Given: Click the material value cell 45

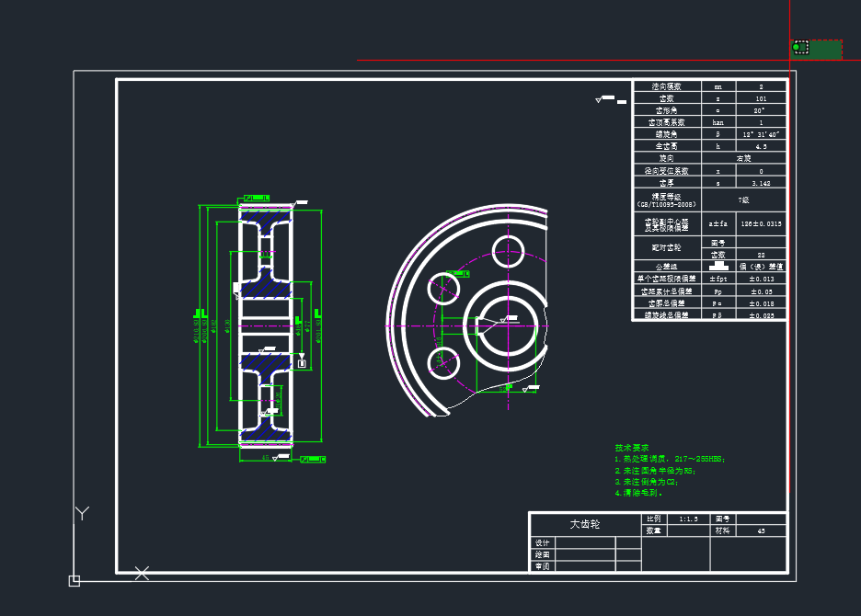Looking at the screenshot, I should click(761, 530).
